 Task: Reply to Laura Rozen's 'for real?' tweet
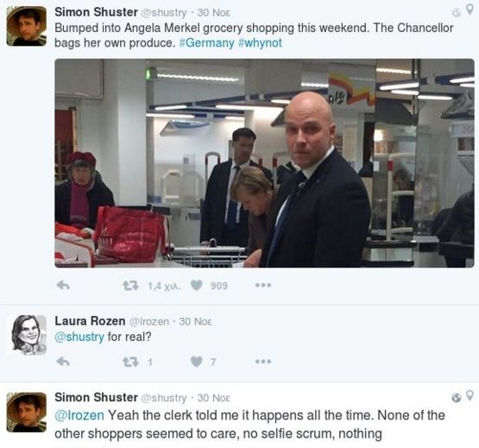(x=63, y=362)
